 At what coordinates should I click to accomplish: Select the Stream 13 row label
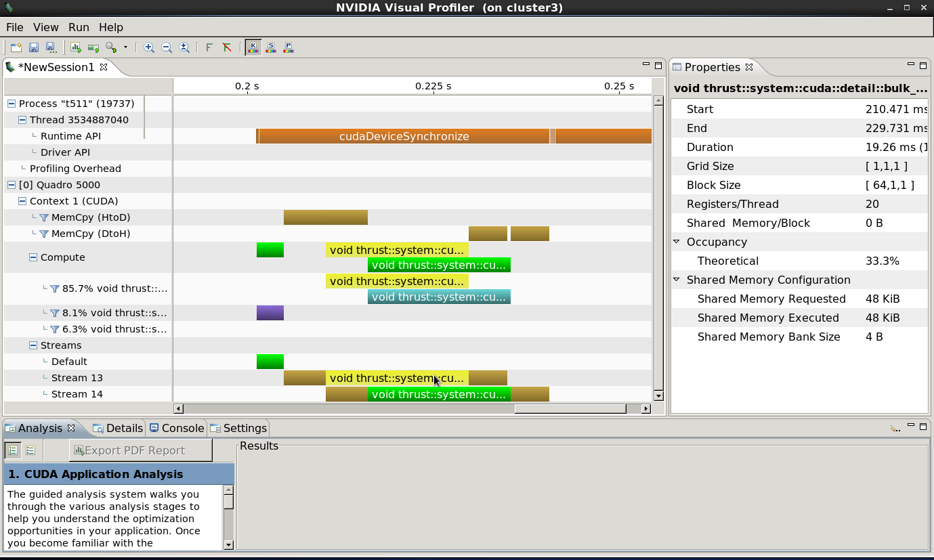[77, 378]
